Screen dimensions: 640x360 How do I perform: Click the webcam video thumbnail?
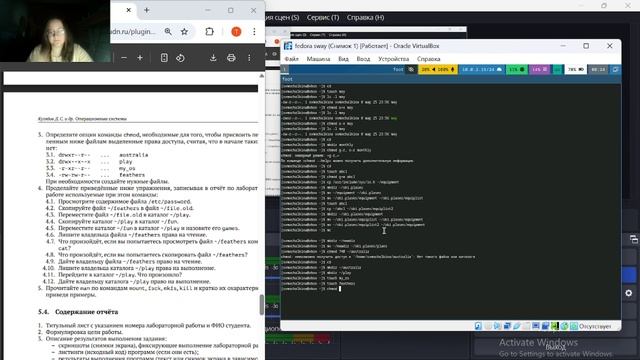pyautogui.click(x=55, y=31)
